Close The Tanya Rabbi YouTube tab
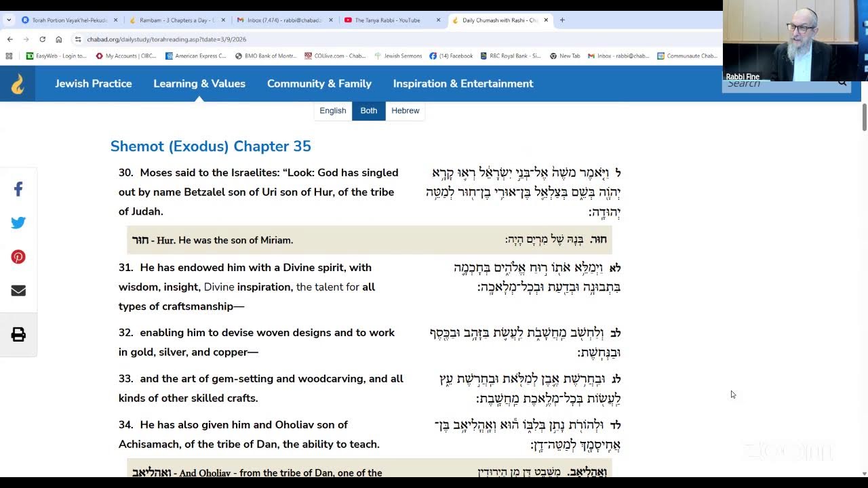Image resolution: width=868 pixels, height=488 pixels. pos(439,20)
